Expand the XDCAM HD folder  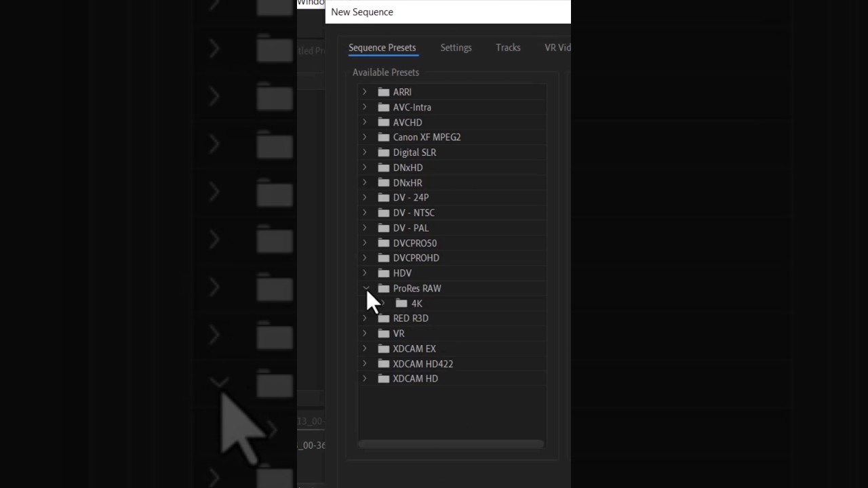364,378
